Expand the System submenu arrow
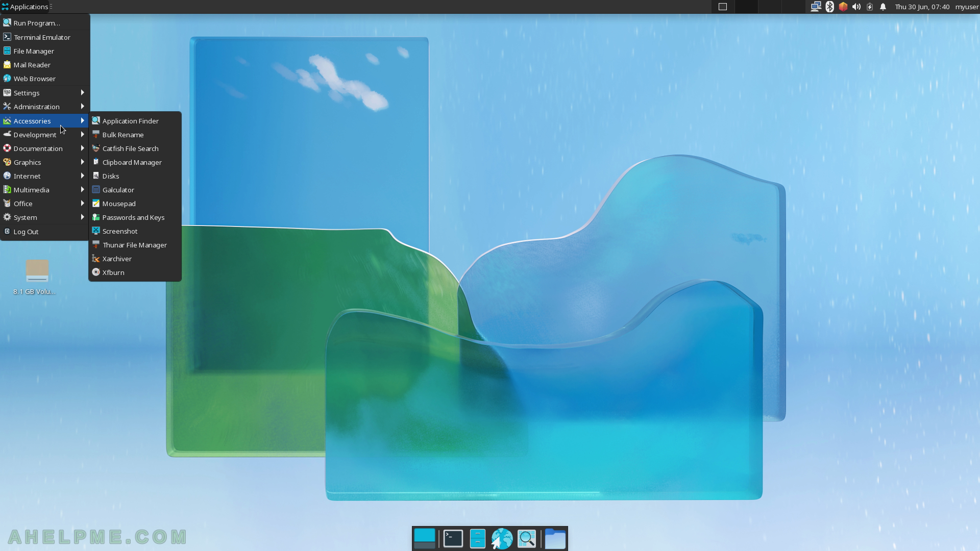Image resolution: width=980 pixels, height=551 pixels. [82, 217]
